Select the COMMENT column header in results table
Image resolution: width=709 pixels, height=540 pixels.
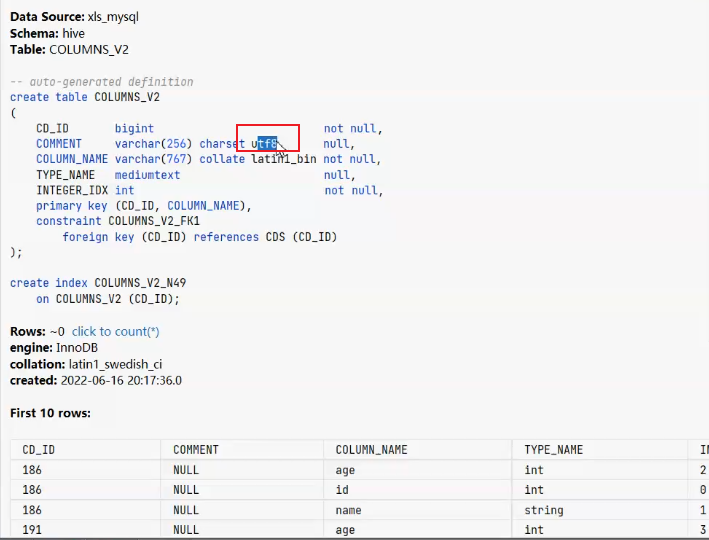[x=196, y=450]
